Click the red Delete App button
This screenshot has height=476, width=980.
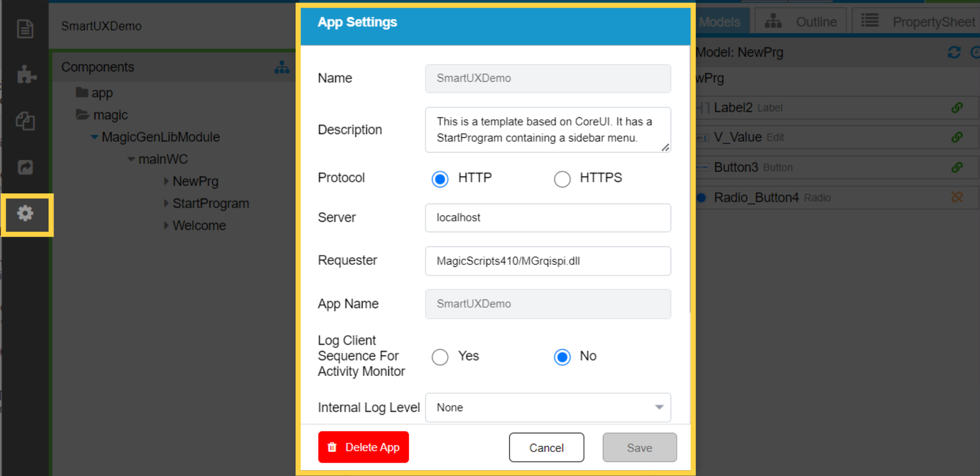tap(363, 447)
